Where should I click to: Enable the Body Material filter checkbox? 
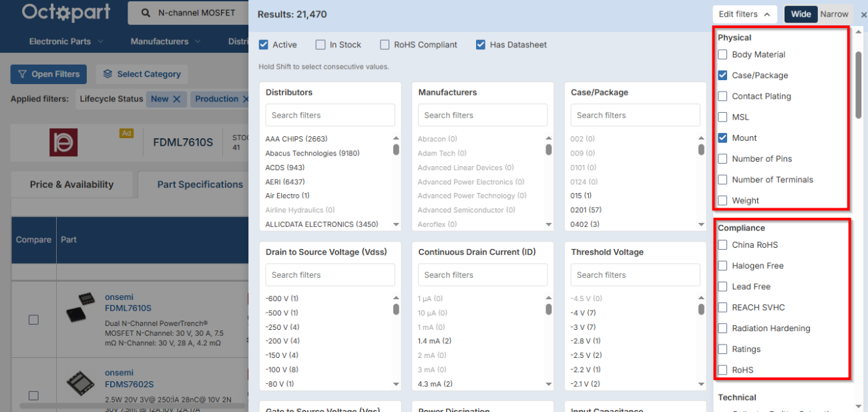[722, 55]
